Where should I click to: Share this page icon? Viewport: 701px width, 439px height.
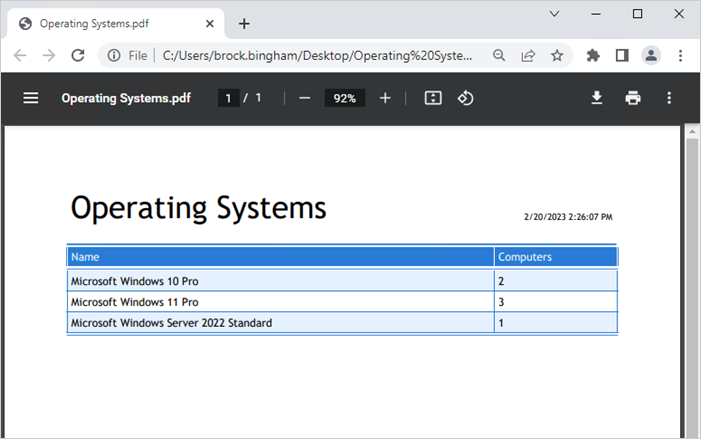pos(528,55)
